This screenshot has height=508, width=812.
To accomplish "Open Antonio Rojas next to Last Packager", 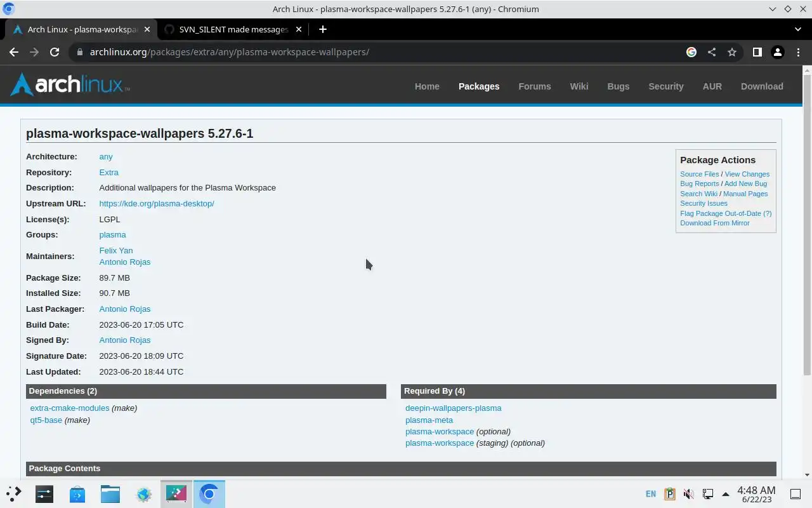I will tap(125, 309).
